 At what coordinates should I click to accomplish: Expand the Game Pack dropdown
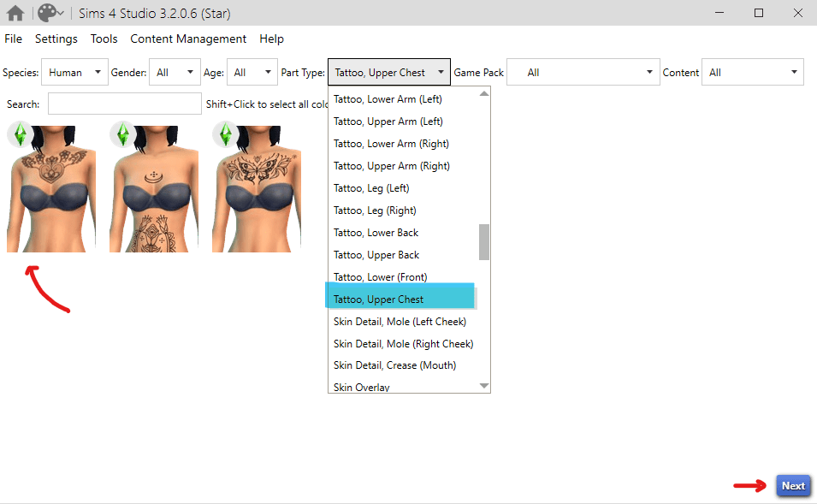(582, 73)
